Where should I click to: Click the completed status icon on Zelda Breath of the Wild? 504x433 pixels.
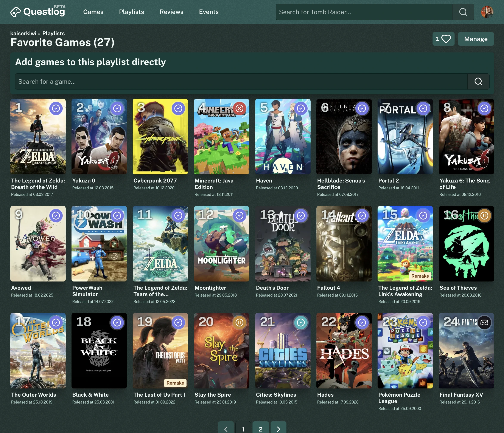(x=56, y=108)
